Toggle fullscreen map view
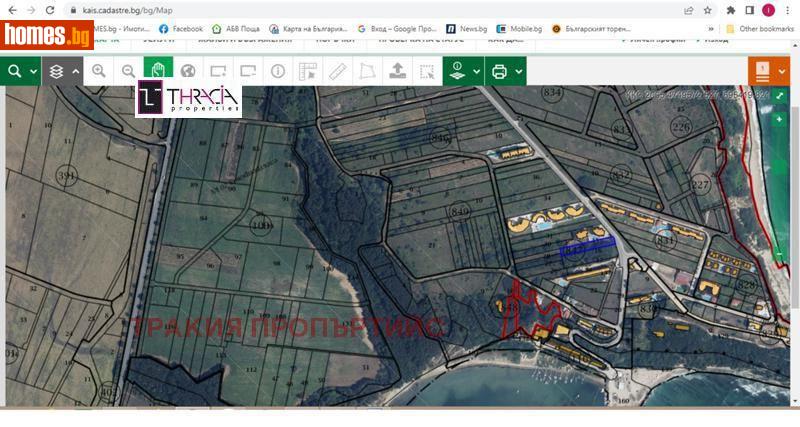Screen dimensions: 800x427 tap(780, 96)
